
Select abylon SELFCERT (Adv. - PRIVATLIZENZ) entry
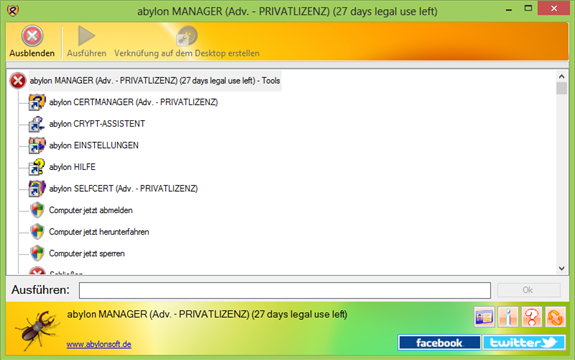[x=124, y=189]
